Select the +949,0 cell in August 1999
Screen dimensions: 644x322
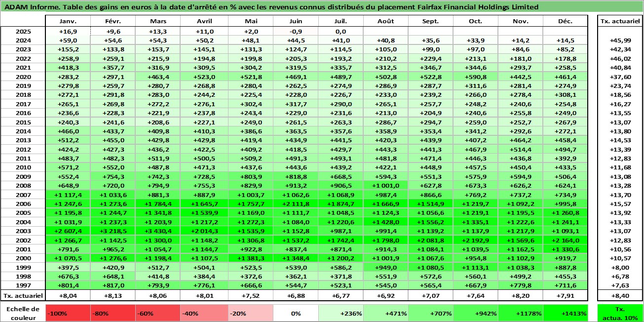pos(385,267)
